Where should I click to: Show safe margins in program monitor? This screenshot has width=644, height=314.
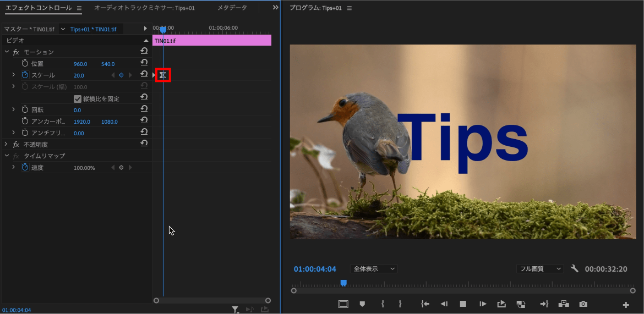click(x=343, y=304)
